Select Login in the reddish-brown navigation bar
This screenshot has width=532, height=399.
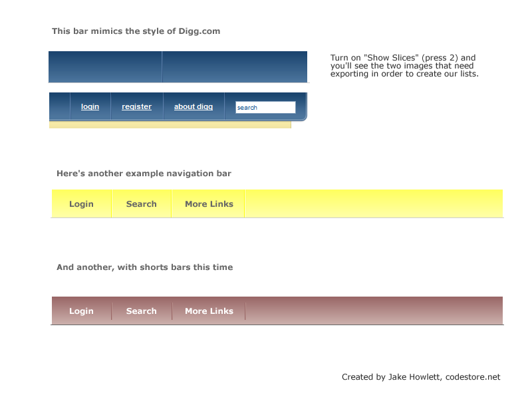pyautogui.click(x=81, y=311)
